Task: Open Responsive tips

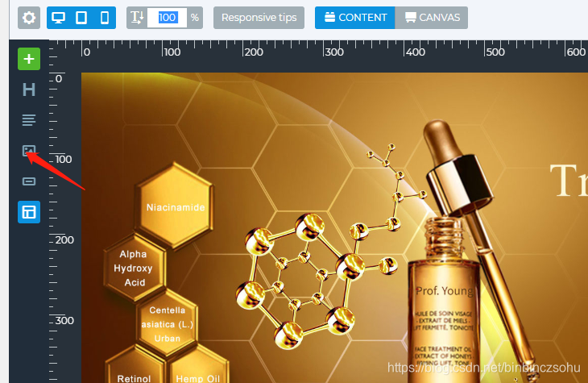Action: [259, 18]
